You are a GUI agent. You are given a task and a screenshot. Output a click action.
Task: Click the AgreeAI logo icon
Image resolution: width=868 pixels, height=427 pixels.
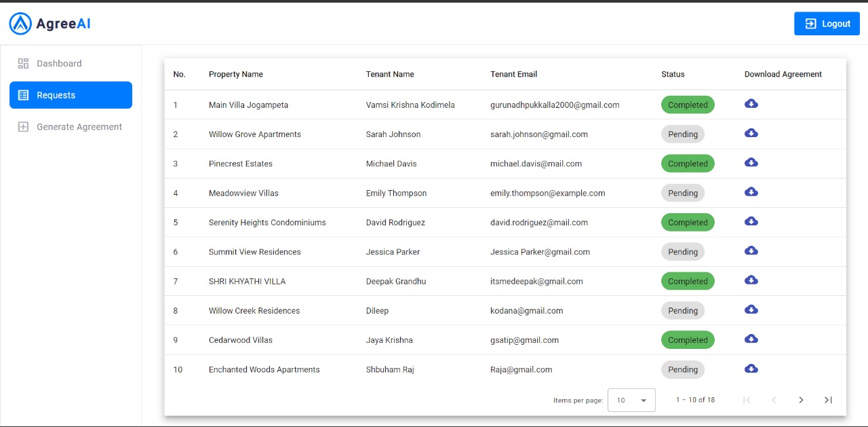pos(20,24)
